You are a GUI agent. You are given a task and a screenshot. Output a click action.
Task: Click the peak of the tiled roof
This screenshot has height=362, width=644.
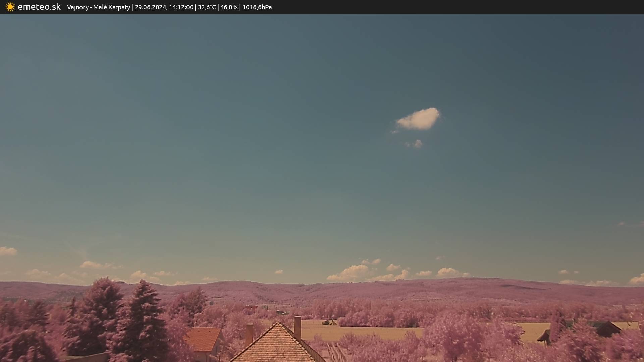point(278,324)
